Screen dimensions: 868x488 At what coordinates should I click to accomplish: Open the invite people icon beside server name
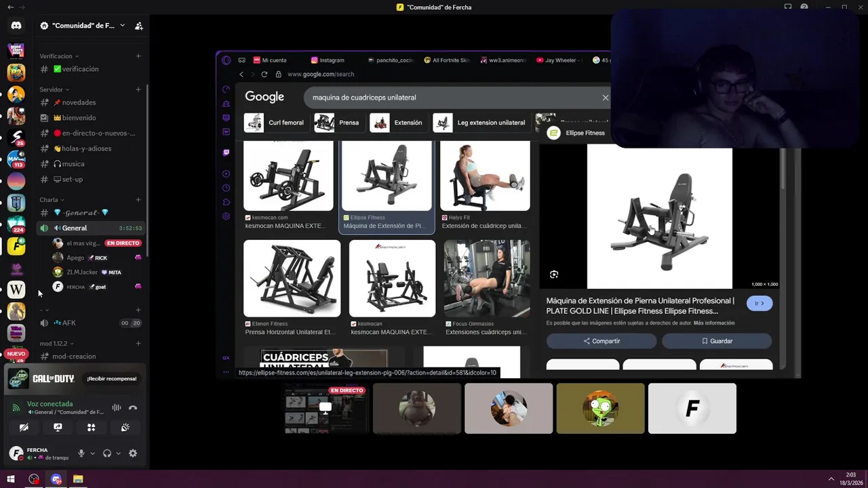(138, 26)
